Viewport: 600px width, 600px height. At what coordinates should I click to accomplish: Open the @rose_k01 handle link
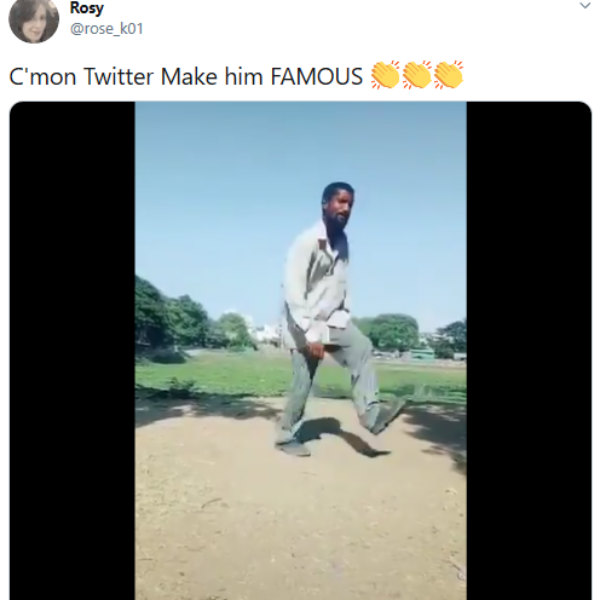tap(106, 28)
